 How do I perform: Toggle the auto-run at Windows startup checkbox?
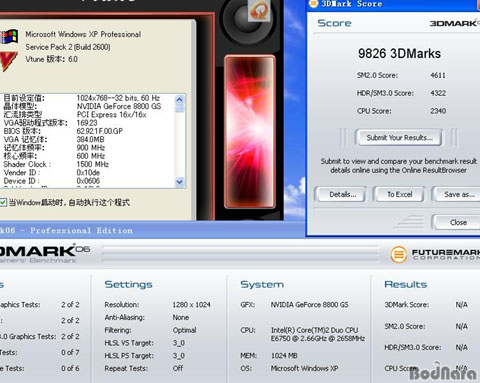coord(3,202)
